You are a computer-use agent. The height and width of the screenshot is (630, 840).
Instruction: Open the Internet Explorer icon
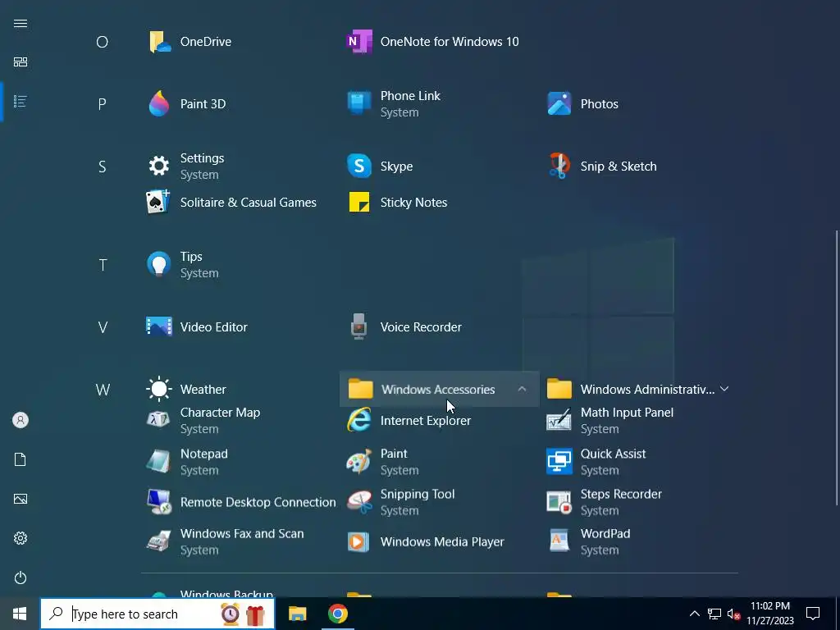click(x=359, y=420)
